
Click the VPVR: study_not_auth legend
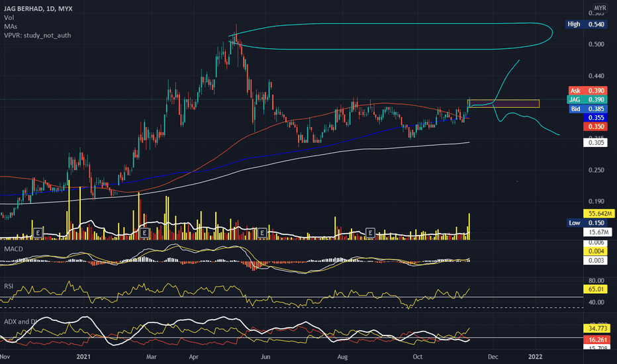(x=37, y=36)
